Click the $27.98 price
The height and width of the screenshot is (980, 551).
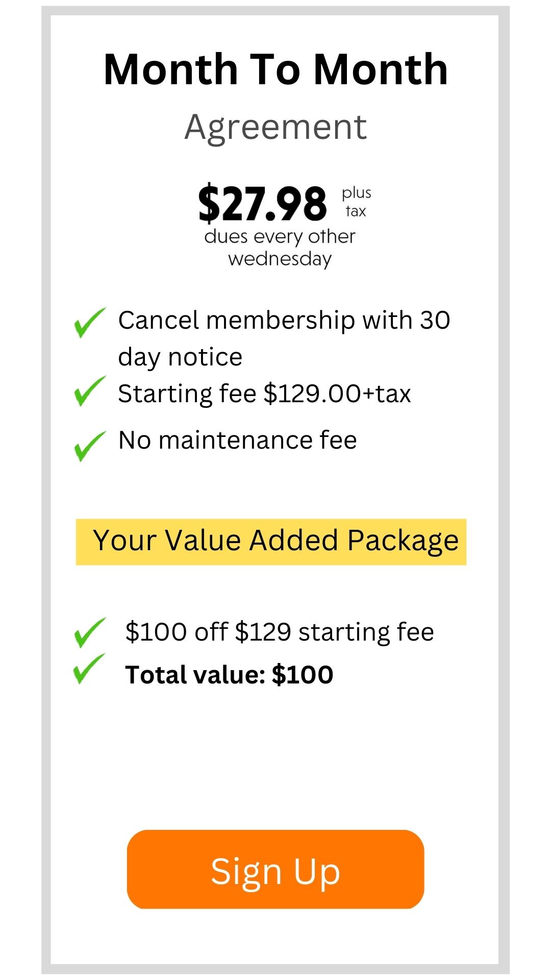point(262,204)
